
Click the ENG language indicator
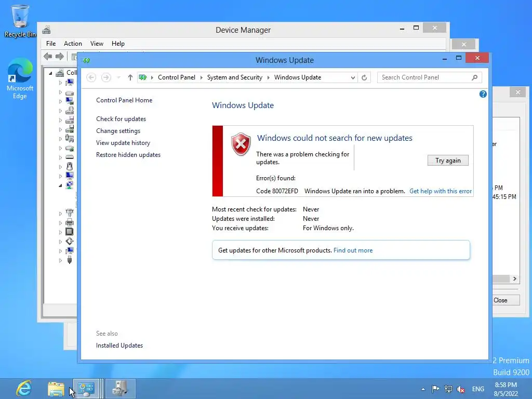point(478,389)
